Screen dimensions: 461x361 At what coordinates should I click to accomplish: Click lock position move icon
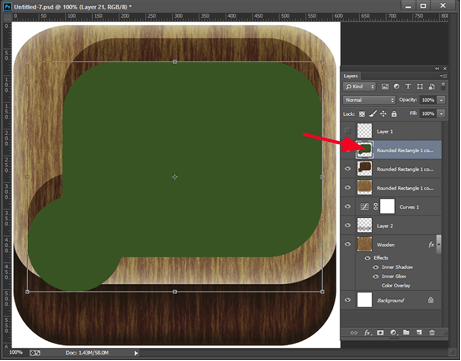click(383, 114)
